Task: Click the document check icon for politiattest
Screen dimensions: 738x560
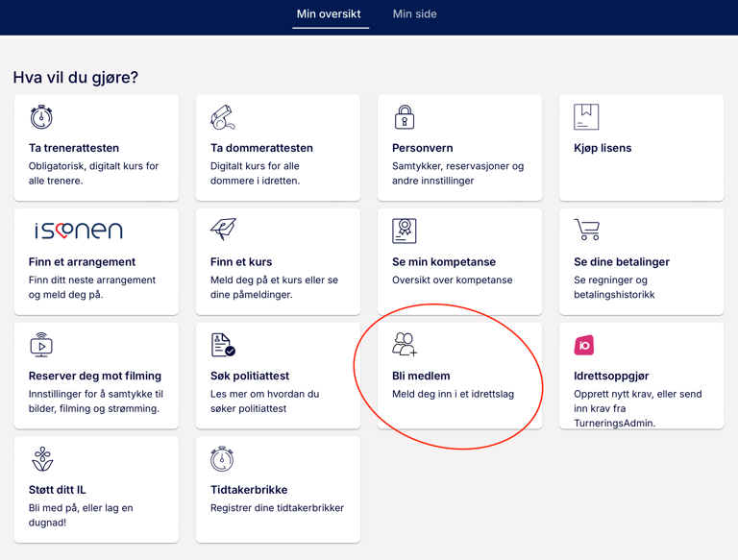Action: pos(223,345)
